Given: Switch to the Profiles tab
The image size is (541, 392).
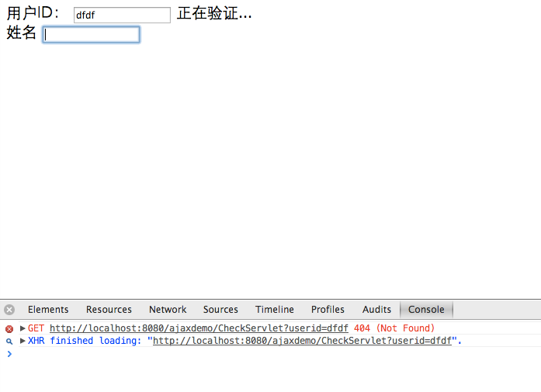Looking at the screenshot, I should tap(328, 310).
